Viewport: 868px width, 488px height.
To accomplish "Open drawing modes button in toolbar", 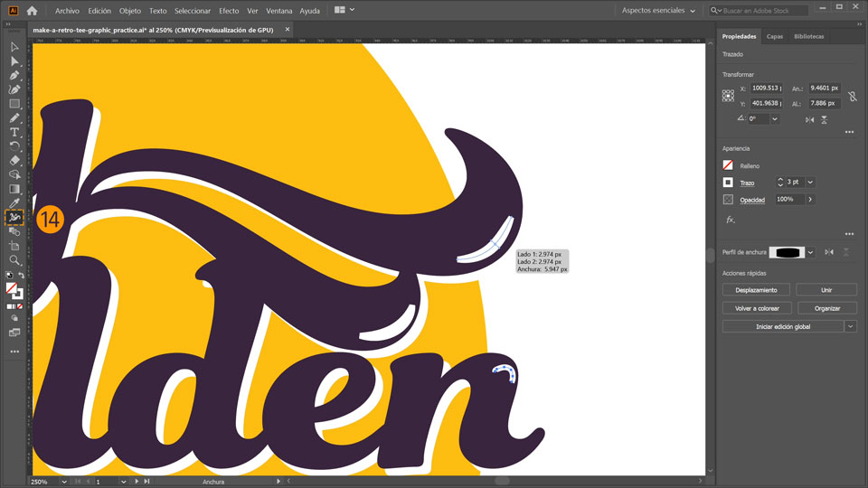I will coord(14,318).
